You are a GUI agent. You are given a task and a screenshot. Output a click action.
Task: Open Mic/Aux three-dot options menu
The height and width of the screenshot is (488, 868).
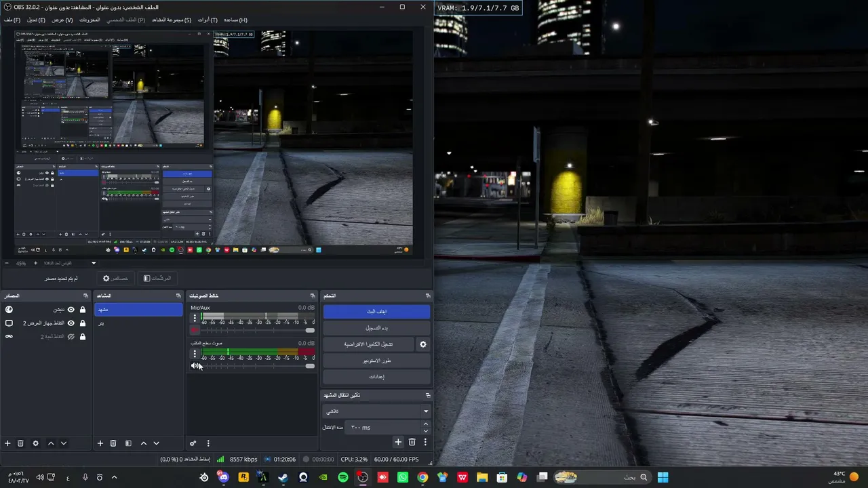tap(195, 318)
